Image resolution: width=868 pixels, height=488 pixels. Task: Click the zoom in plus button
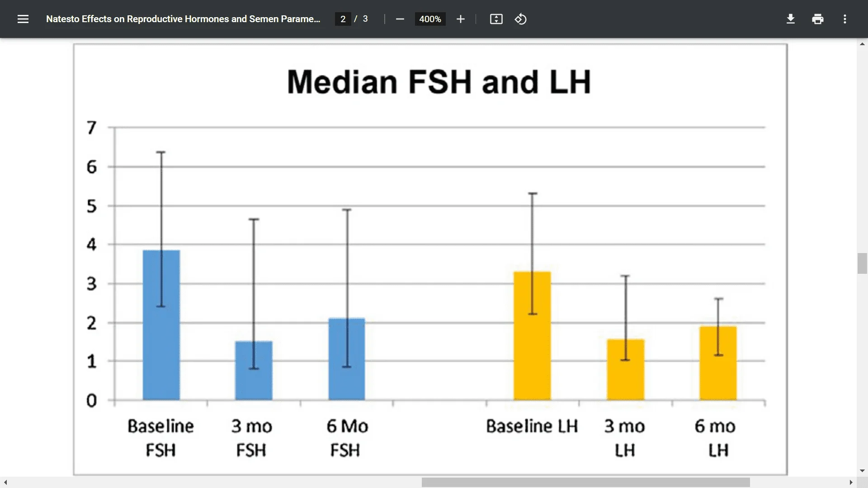[460, 19]
